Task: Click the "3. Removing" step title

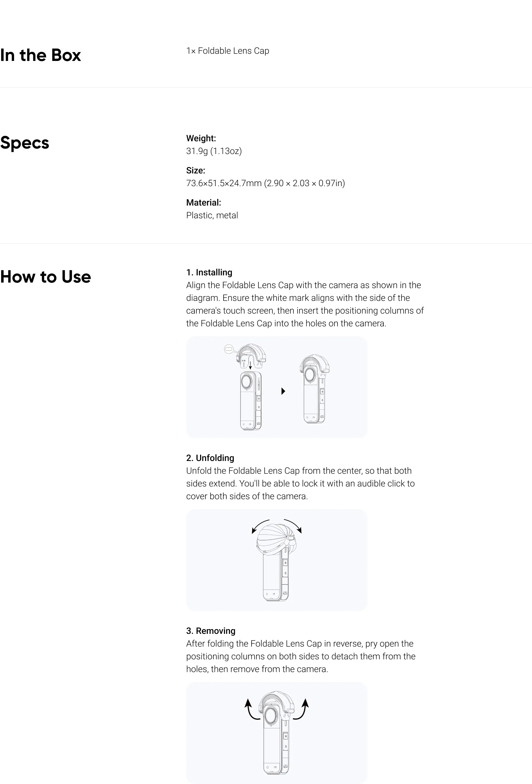Action: (x=211, y=631)
